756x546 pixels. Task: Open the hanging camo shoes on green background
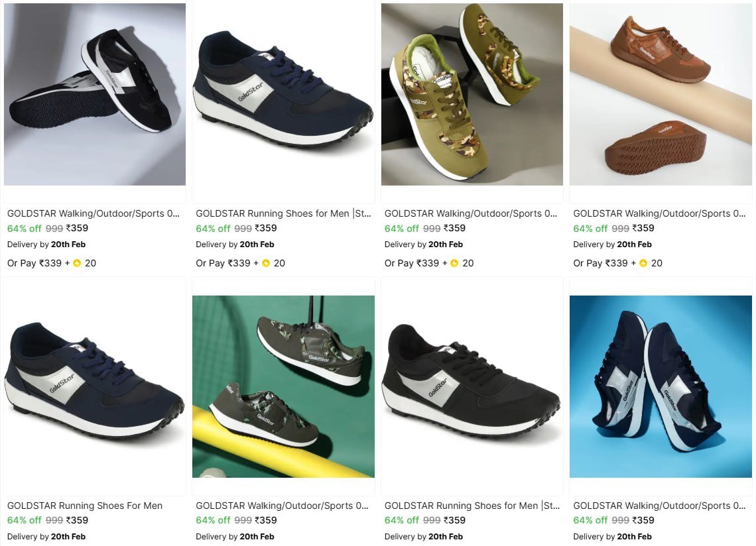click(283, 386)
